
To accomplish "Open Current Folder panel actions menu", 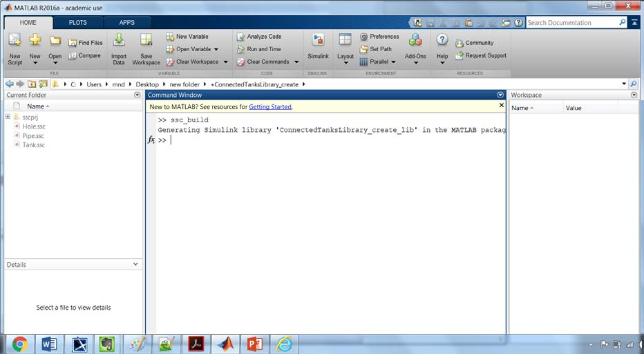I will pos(138,95).
